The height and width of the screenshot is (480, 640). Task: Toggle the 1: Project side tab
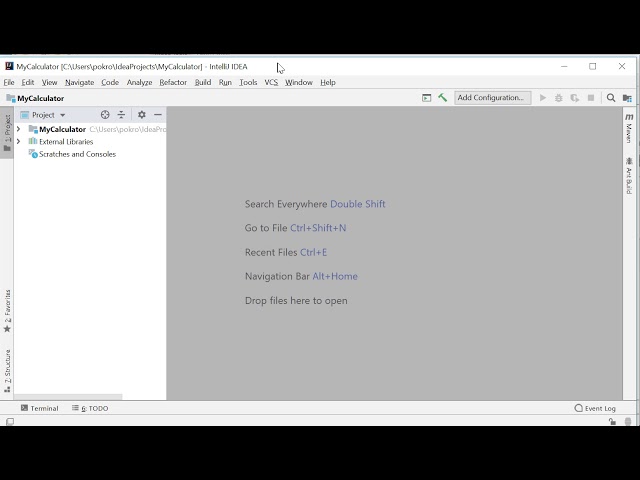point(7,133)
